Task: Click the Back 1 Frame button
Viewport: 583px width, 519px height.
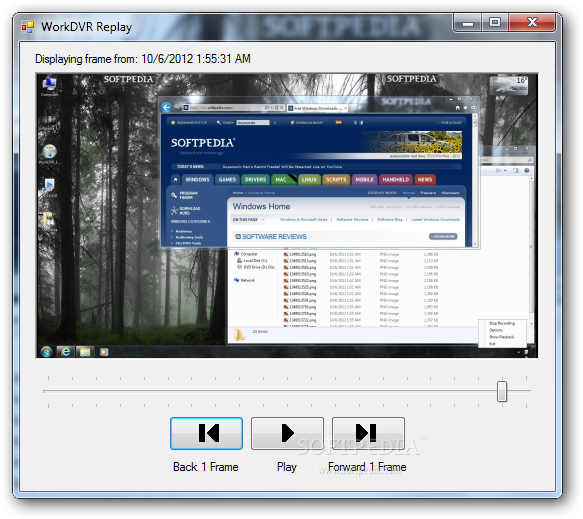Action: [x=206, y=433]
